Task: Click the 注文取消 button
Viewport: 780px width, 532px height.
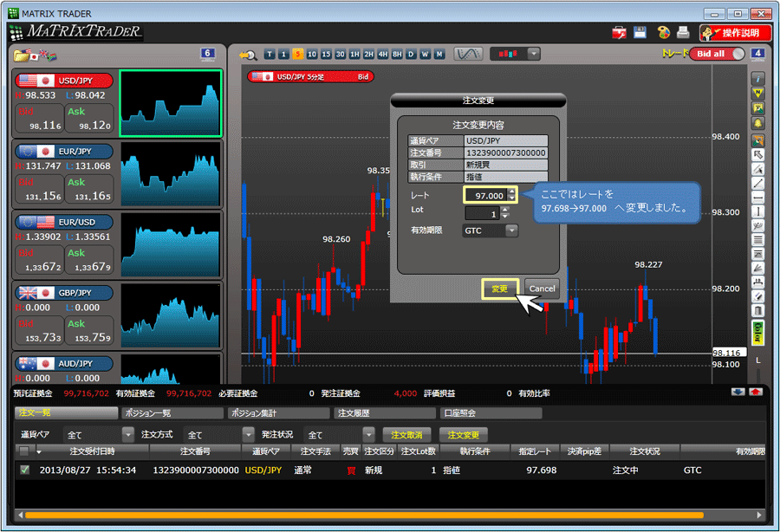Action: pyautogui.click(x=407, y=435)
